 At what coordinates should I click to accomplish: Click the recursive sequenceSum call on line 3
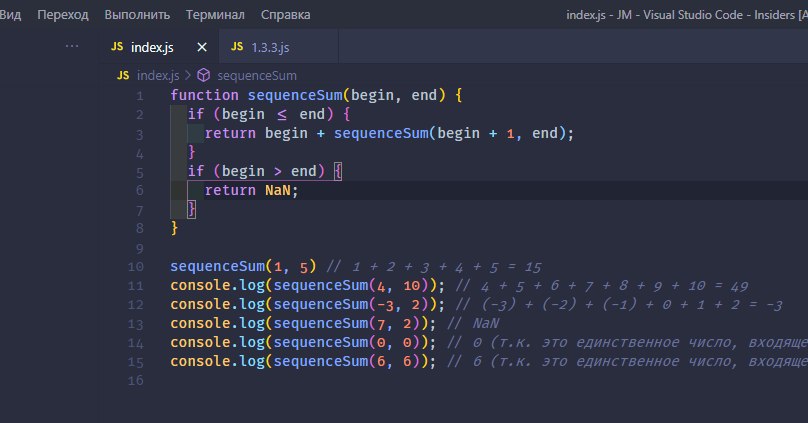pyautogui.click(x=448, y=133)
